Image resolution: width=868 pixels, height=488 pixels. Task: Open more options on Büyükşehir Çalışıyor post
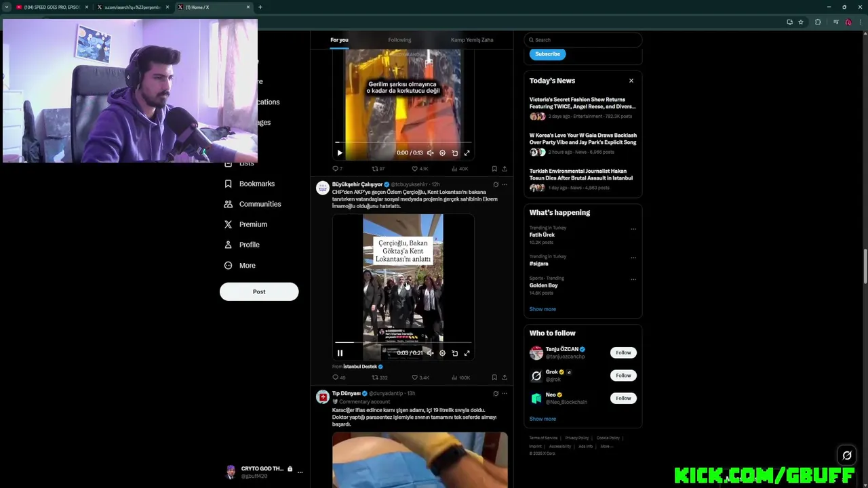point(504,184)
